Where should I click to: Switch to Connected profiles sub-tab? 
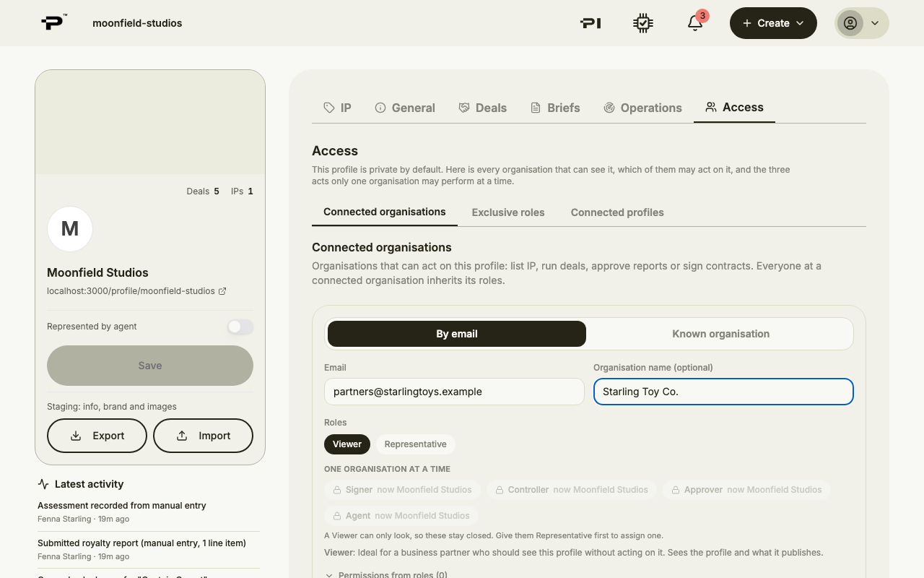(x=617, y=212)
